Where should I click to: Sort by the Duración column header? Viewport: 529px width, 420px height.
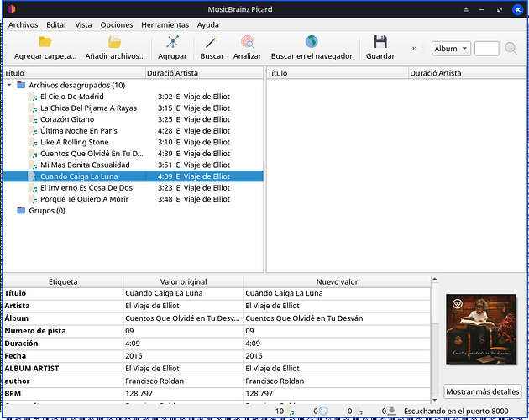point(159,73)
